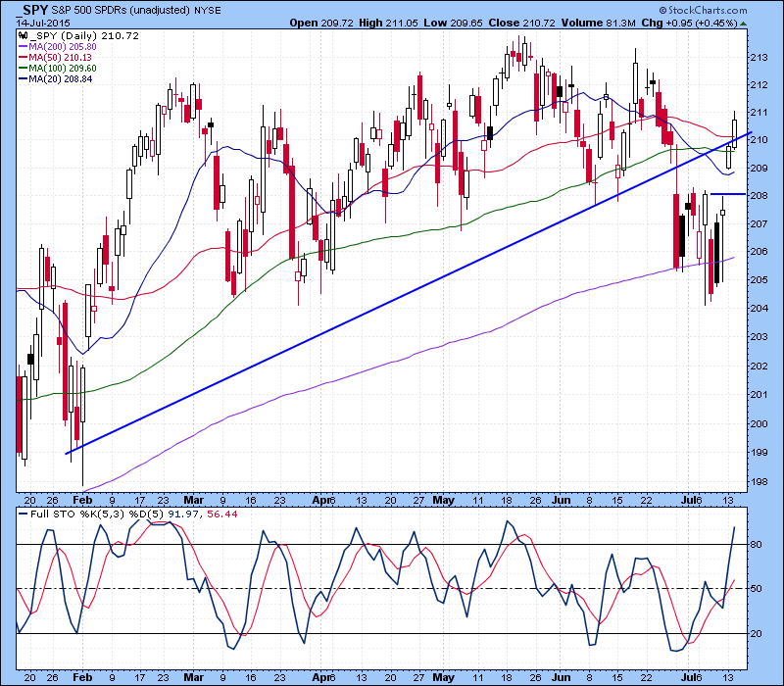Click the stochastic %K value 91.97

coord(183,514)
